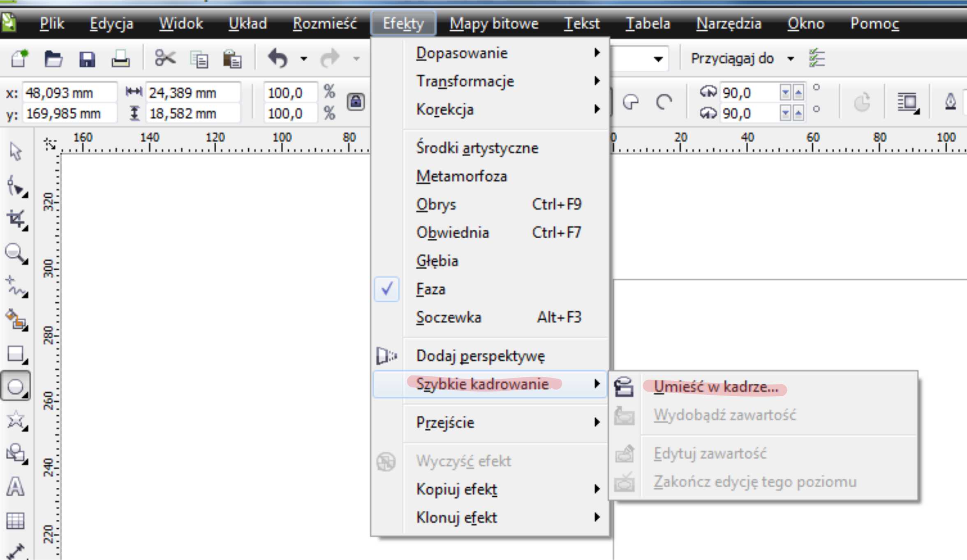
Task: Click the Undo arrow icon
Action: pos(278,58)
